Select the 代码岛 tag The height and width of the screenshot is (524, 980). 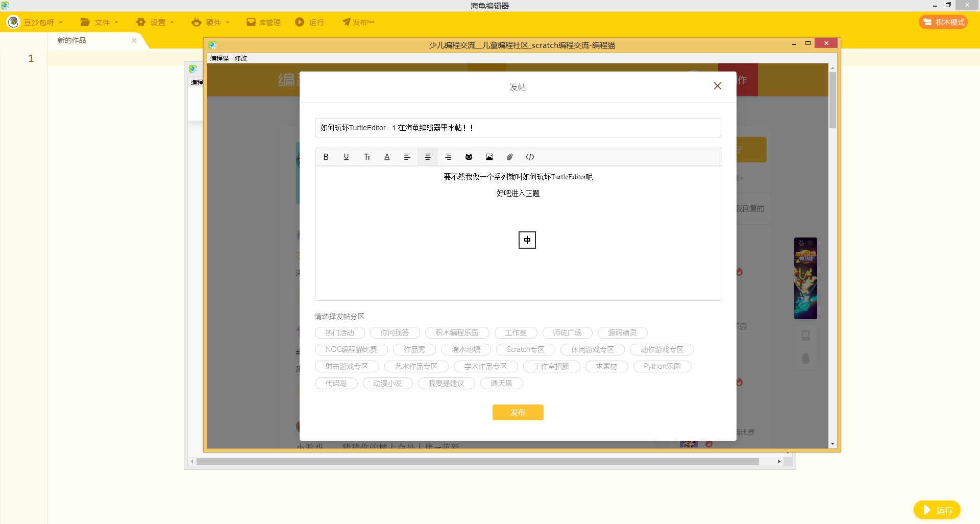336,384
